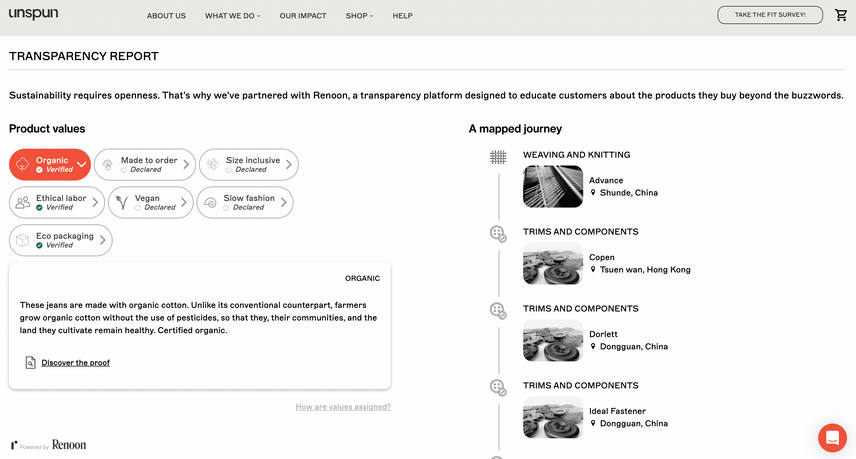Open Our Impact menu item
This screenshot has height=459, width=856.
(x=303, y=16)
